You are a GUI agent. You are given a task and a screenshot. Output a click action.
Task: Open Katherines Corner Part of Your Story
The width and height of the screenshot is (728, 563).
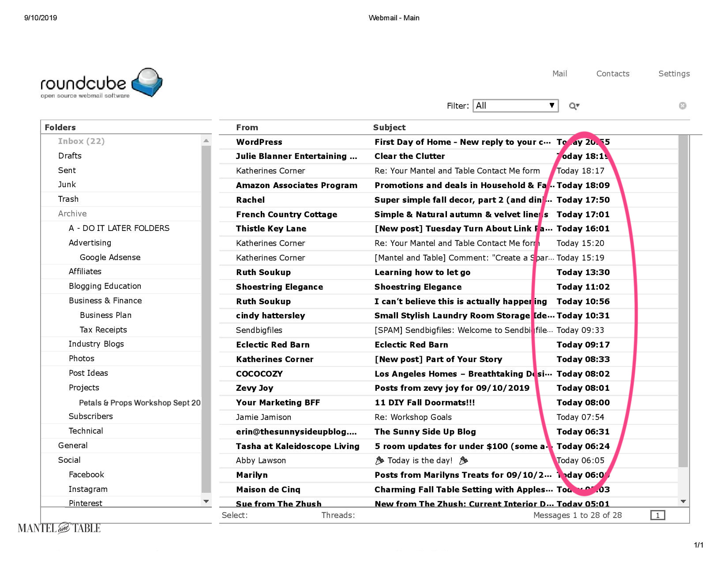click(448, 359)
